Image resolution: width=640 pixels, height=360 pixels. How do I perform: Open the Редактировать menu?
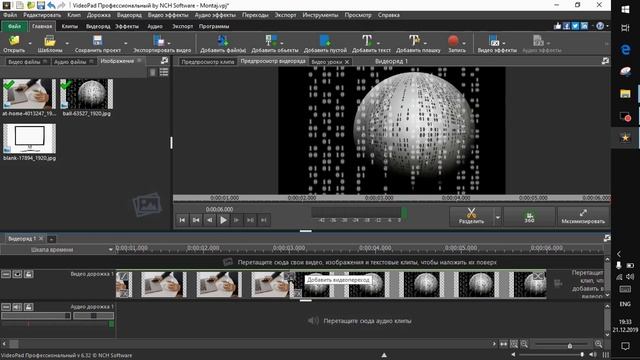[x=42, y=15]
